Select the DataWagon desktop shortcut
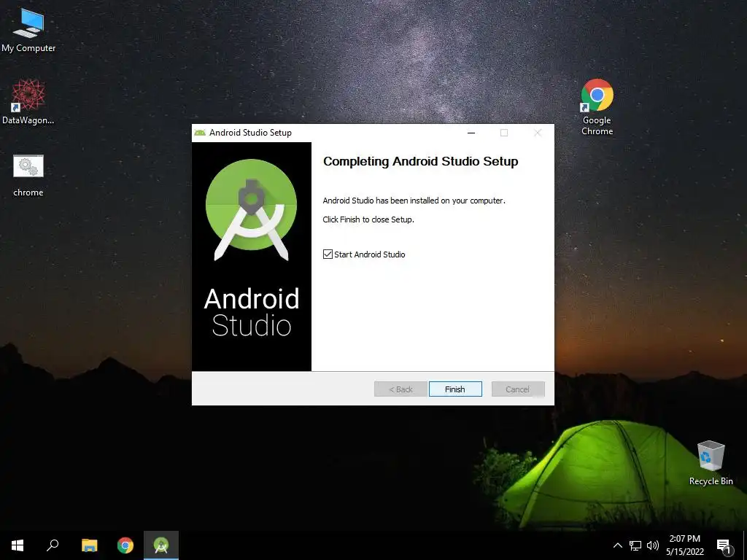This screenshot has height=560, width=747. tap(28, 102)
